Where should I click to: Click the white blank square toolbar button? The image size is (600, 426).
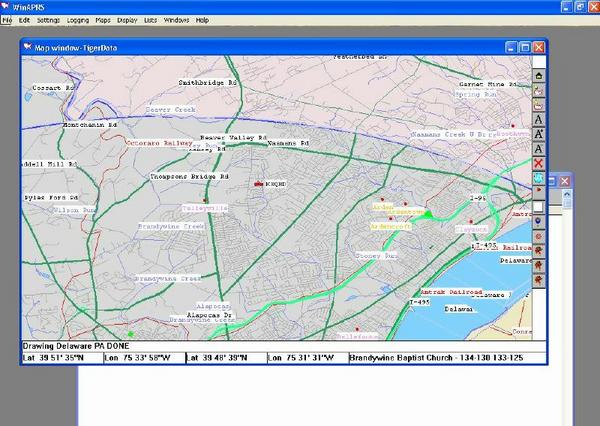tap(540, 206)
